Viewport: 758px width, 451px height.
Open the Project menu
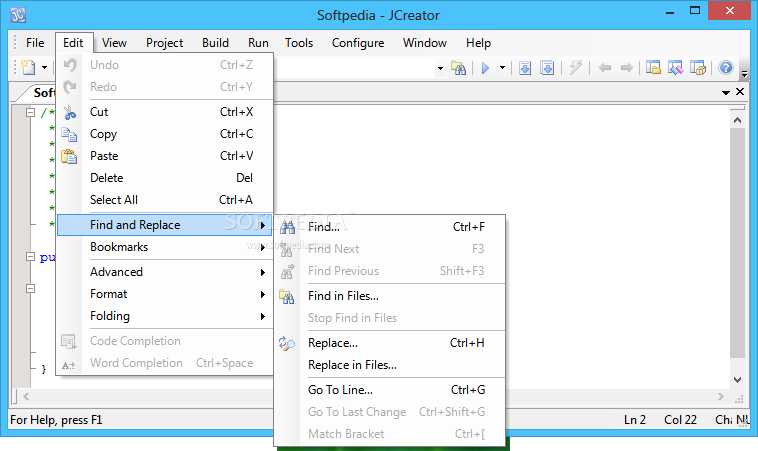164,43
